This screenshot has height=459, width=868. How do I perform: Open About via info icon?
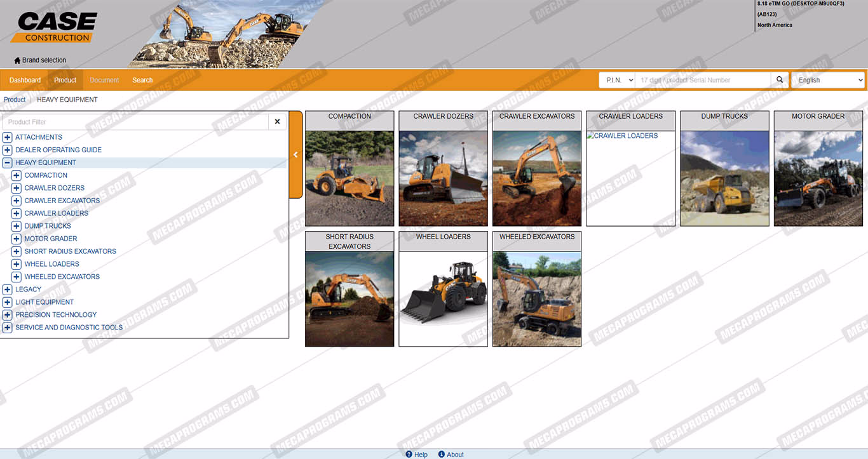(442, 455)
